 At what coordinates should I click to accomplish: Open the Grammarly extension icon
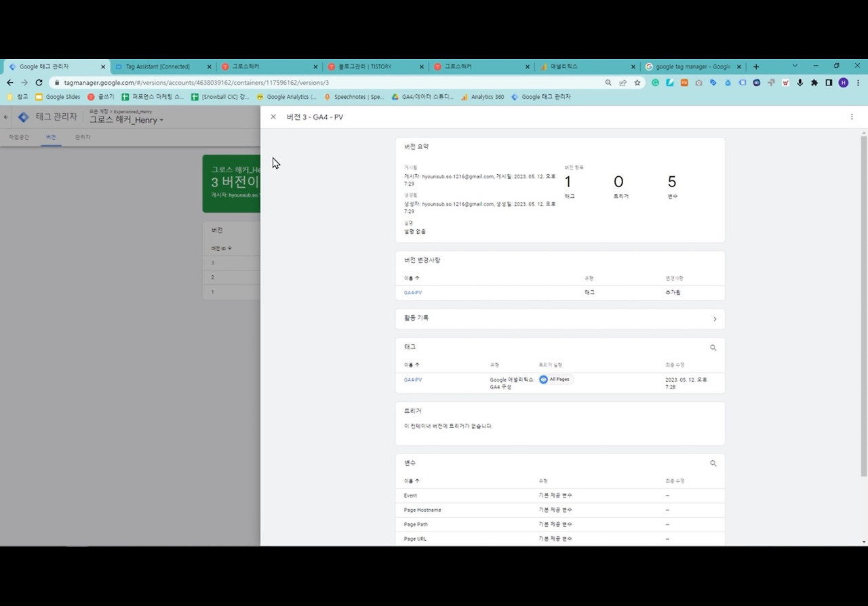(655, 83)
